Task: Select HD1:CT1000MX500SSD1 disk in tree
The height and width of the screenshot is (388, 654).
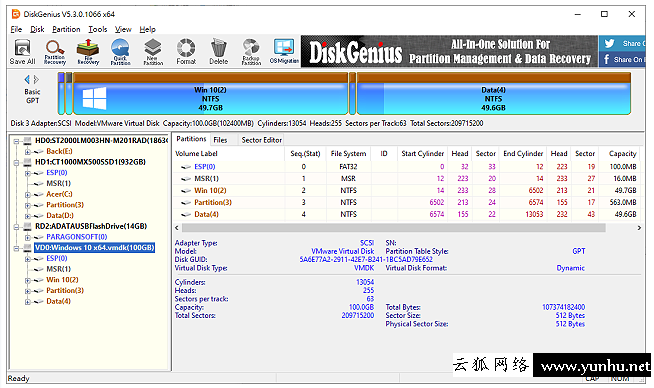Action: click(x=90, y=162)
